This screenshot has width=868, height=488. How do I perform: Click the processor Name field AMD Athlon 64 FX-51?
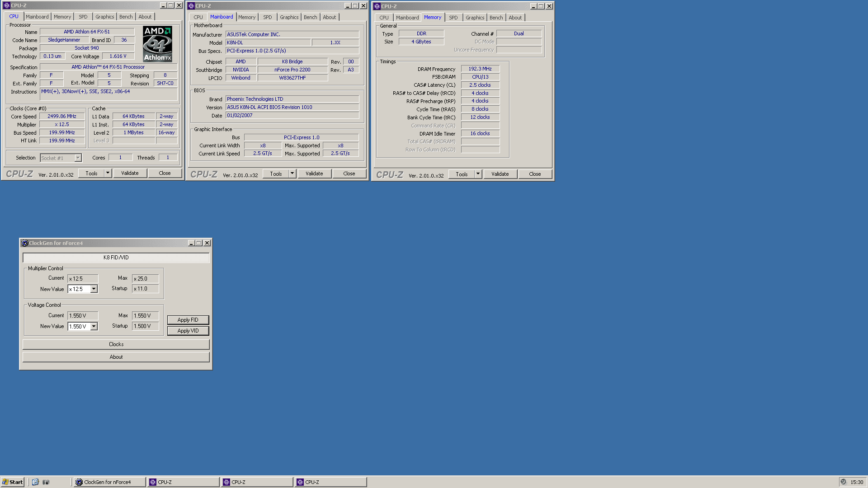pyautogui.click(x=87, y=32)
